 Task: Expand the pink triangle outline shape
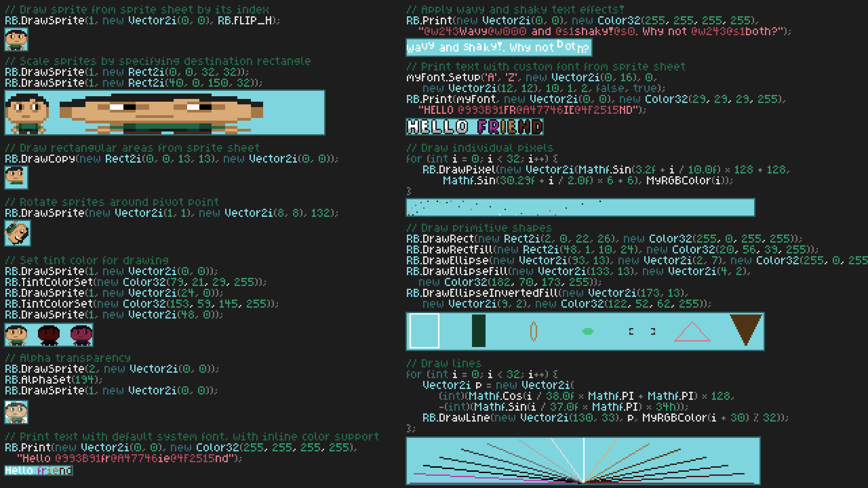click(692, 333)
